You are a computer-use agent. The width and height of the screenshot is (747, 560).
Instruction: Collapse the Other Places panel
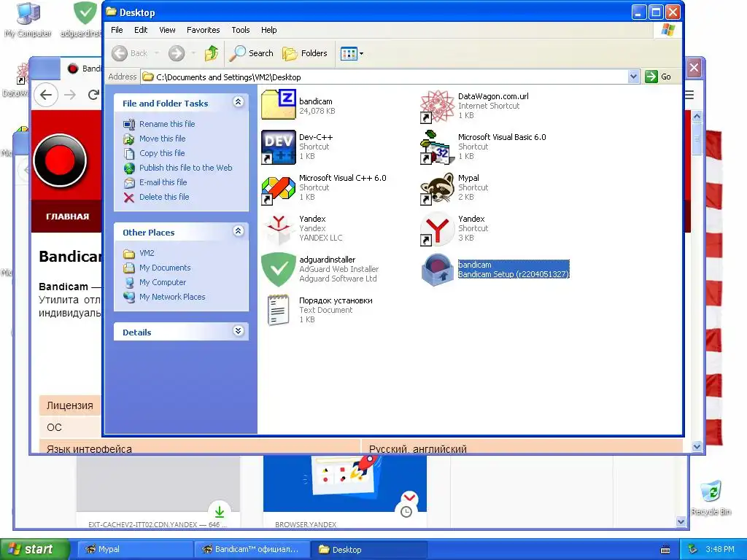pyautogui.click(x=239, y=231)
